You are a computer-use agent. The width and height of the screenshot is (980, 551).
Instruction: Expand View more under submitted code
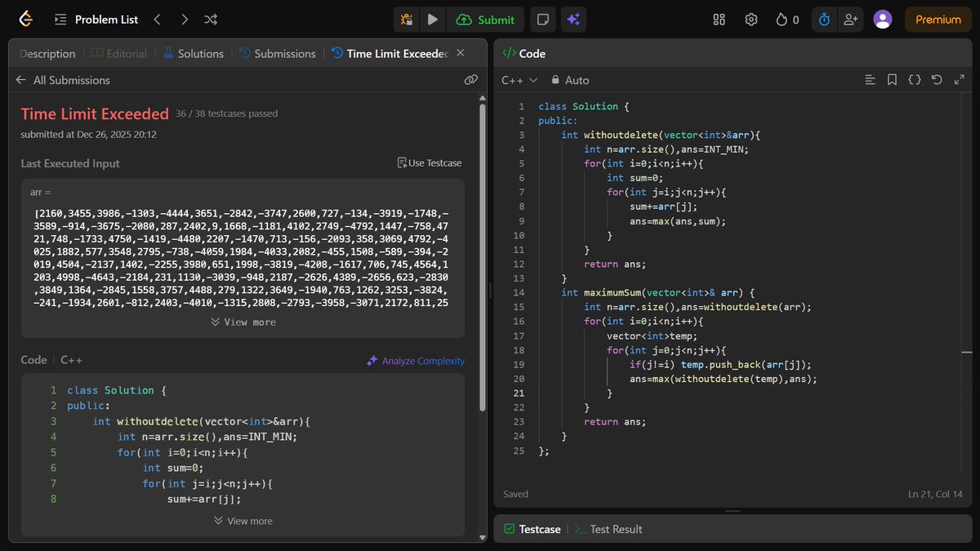(243, 521)
